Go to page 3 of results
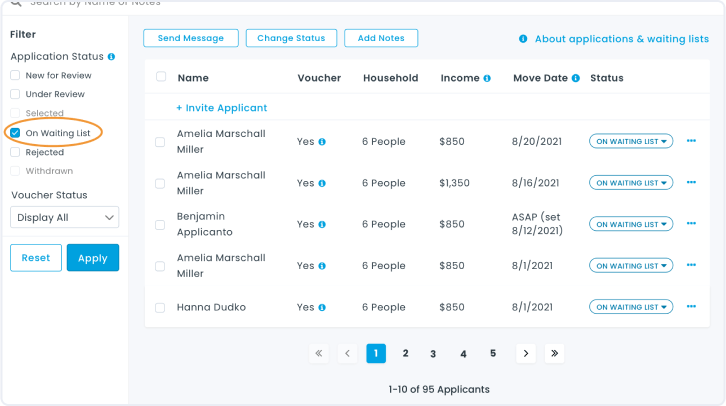 point(433,353)
